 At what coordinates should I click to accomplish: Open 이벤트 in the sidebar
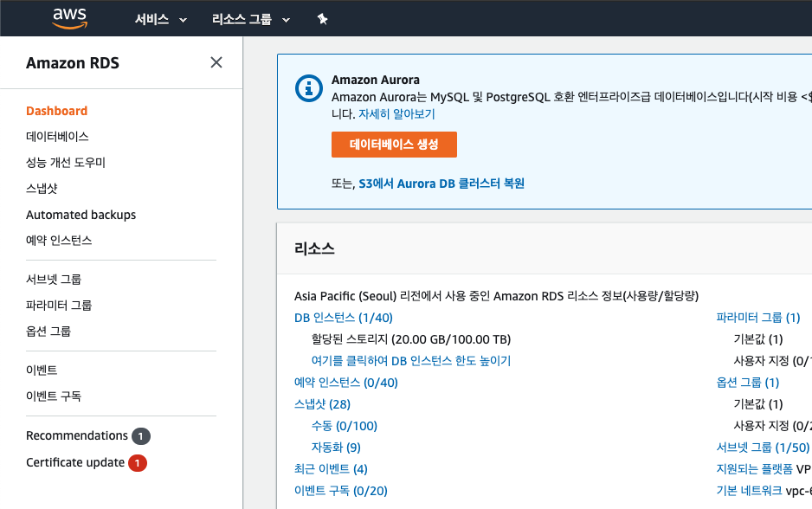pyautogui.click(x=42, y=370)
